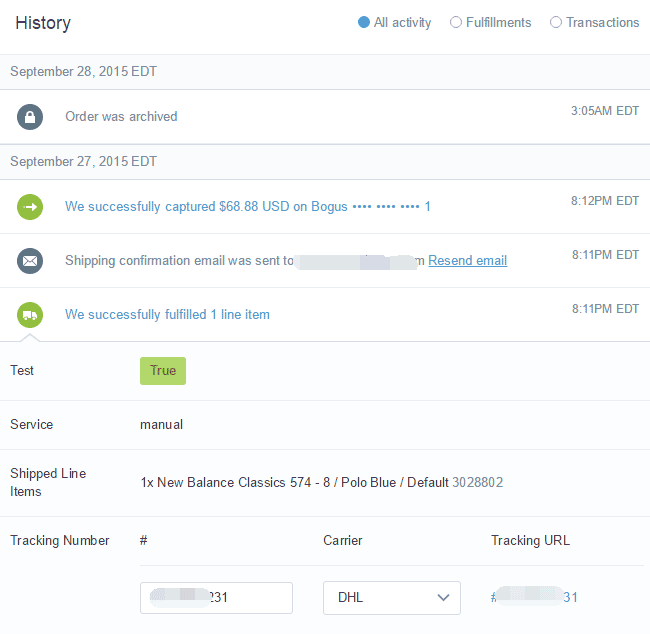
Task: Click the green True test badge
Action: (162, 371)
